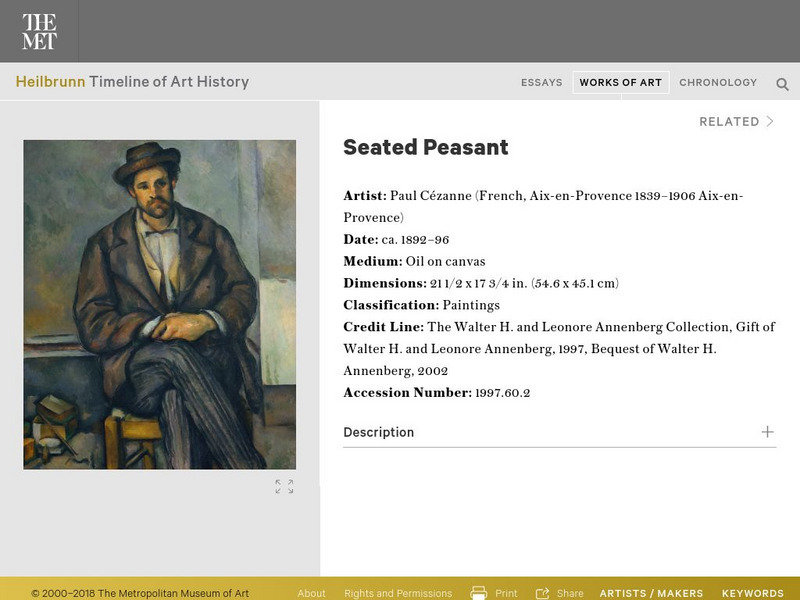This screenshot has width=800, height=600.
Task: Expand Description with the plus icon
Action: pos(767,432)
